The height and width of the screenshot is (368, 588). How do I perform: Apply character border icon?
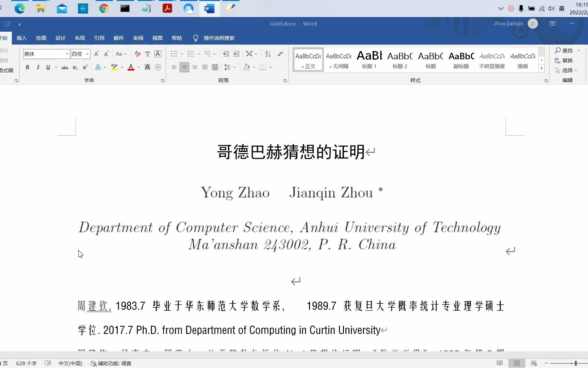tap(158, 54)
